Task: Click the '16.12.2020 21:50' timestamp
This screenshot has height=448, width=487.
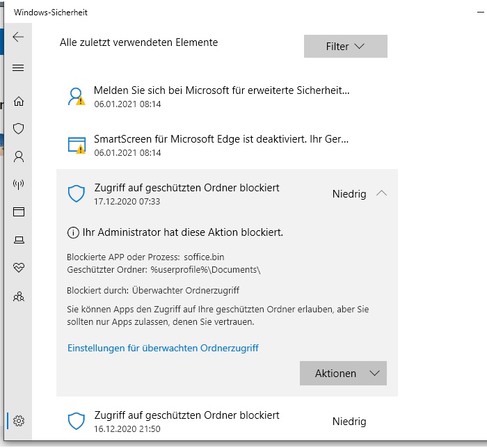Action: point(127,429)
